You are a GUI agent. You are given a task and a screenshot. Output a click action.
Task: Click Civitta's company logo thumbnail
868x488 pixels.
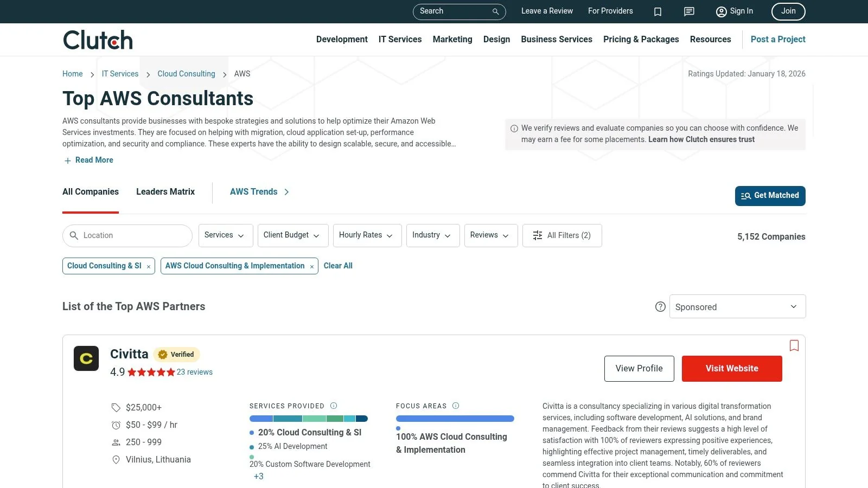86,358
